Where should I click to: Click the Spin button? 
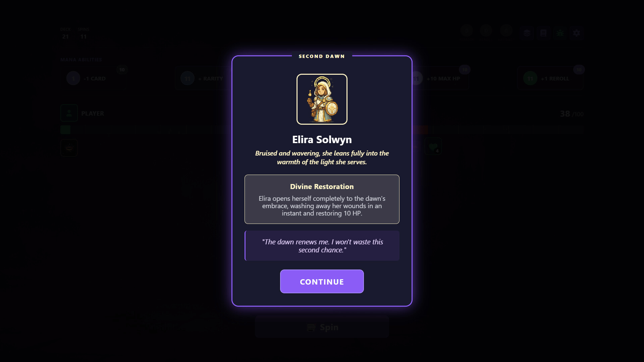[x=322, y=327]
